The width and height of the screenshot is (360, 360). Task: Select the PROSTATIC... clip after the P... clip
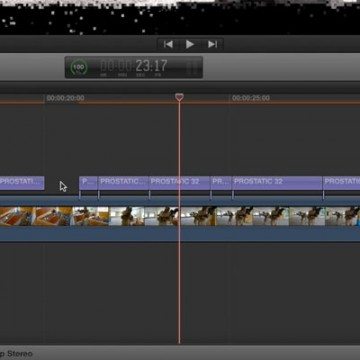click(123, 183)
